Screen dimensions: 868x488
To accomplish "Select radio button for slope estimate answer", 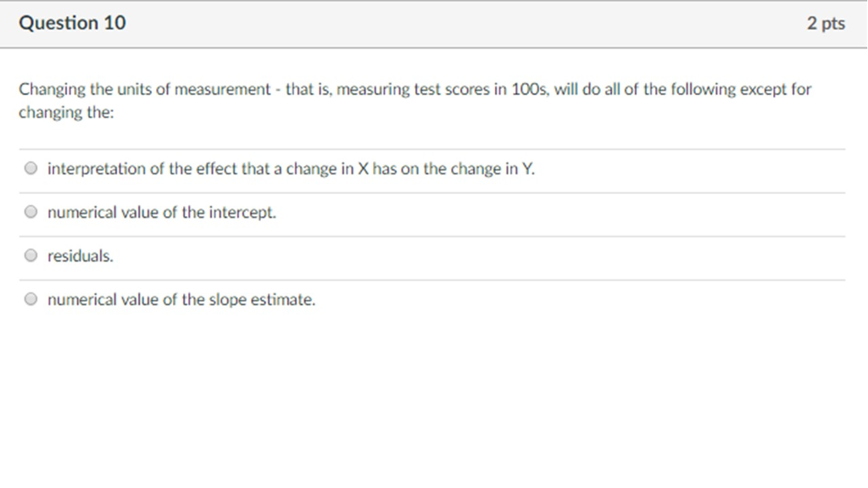I will click(x=31, y=298).
